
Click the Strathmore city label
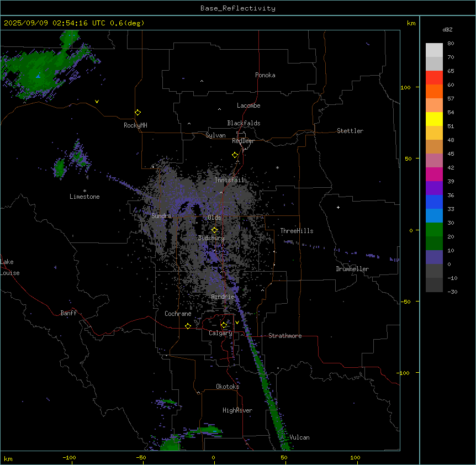(285, 336)
